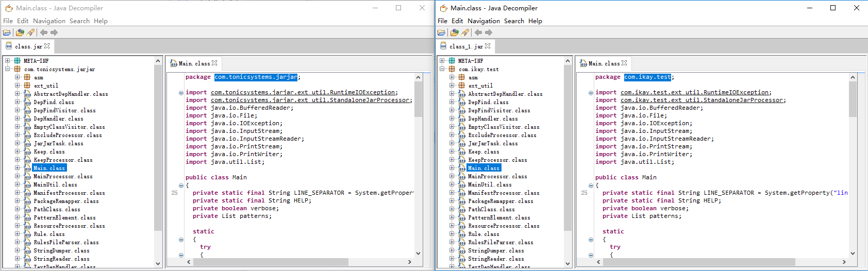Image resolution: width=868 pixels, height=271 pixels.
Task: Collapse com.ikay.test package node
Action: [442, 69]
